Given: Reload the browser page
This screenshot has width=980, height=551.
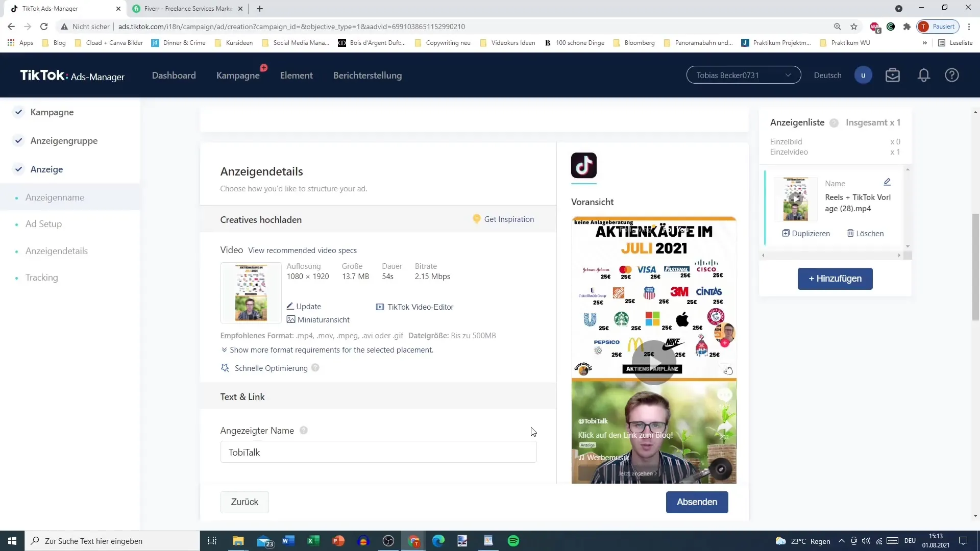Looking at the screenshot, I should coord(44,27).
